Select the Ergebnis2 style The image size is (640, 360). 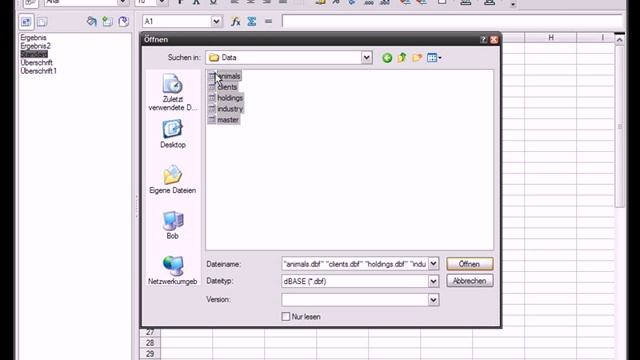click(x=36, y=46)
